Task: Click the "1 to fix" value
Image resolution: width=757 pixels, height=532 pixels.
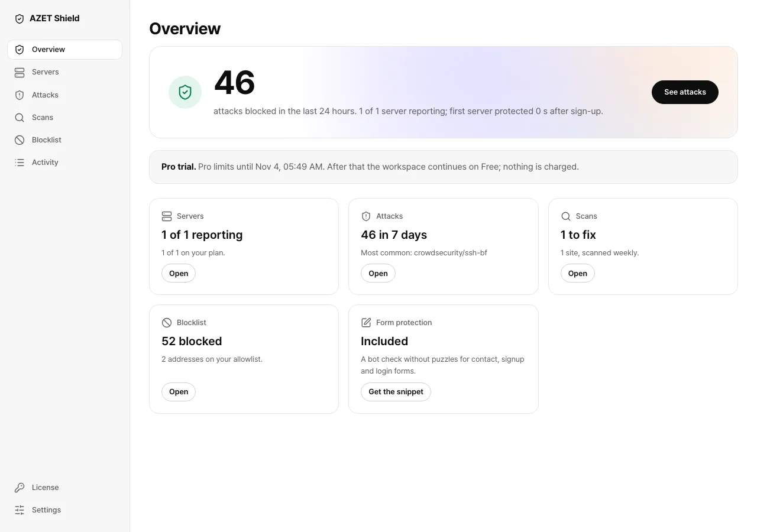Action: [x=578, y=235]
